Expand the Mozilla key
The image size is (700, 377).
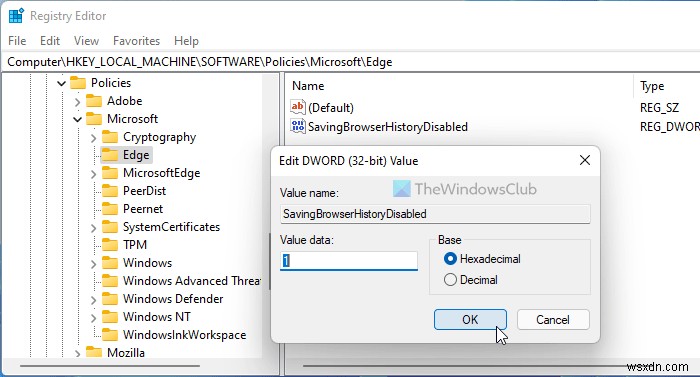point(78,353)
